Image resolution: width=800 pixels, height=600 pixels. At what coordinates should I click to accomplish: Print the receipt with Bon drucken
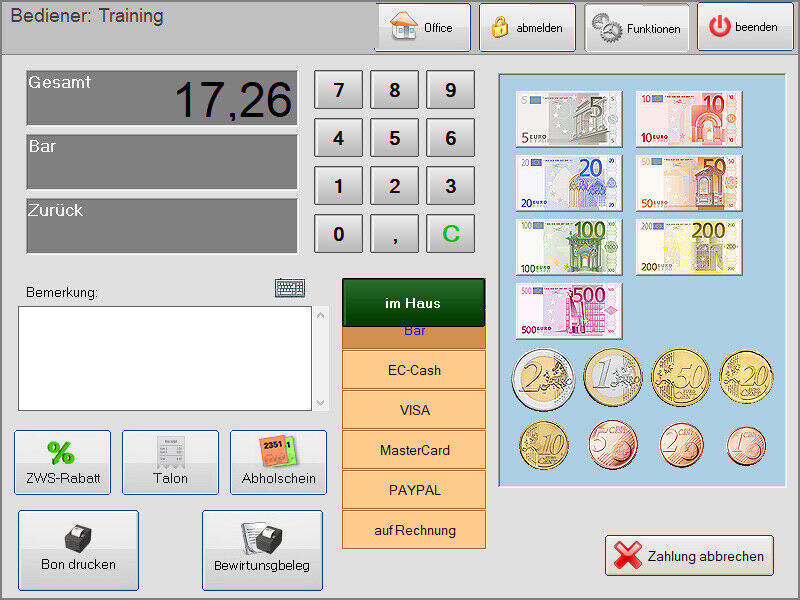[x=77, y=549]
